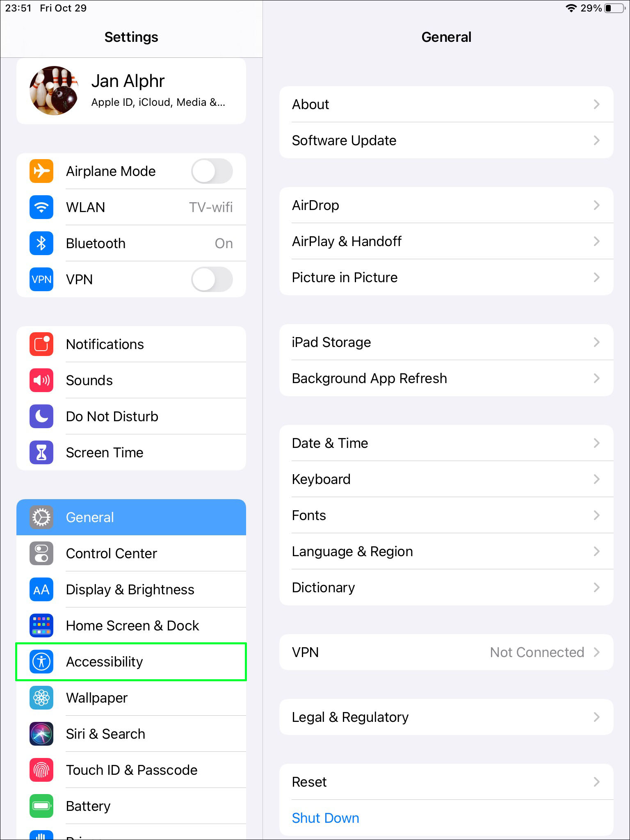Tap the orange Airplane Mode icon
Screen dimensions: 630x840
(41, 171)
